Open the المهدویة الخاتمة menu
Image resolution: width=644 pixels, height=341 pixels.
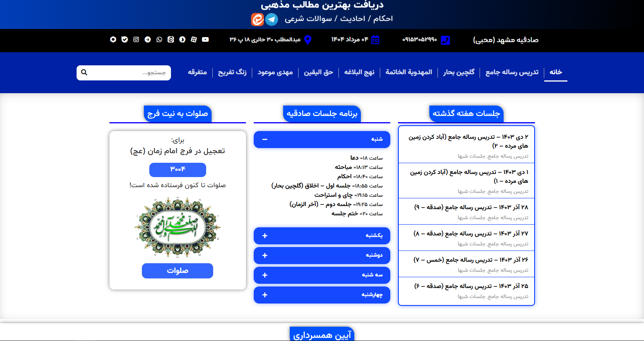click(x=409, y=72)
